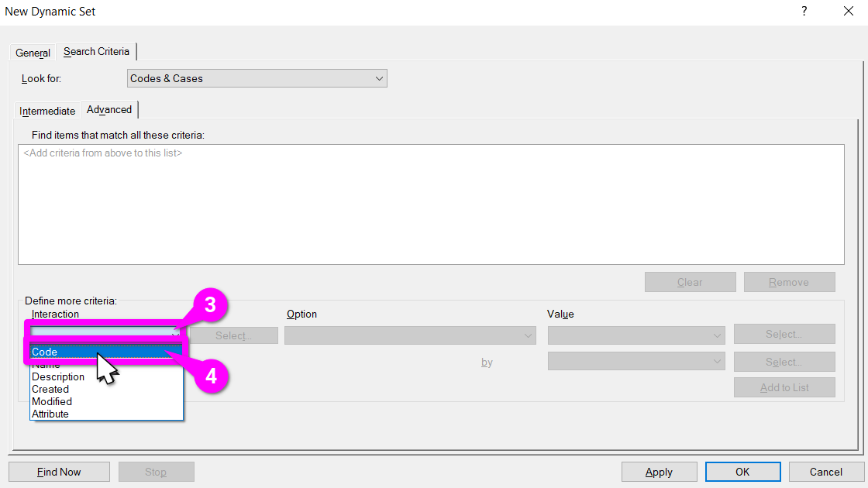Open the Option dropdown
868x488 pixels.
410,335
